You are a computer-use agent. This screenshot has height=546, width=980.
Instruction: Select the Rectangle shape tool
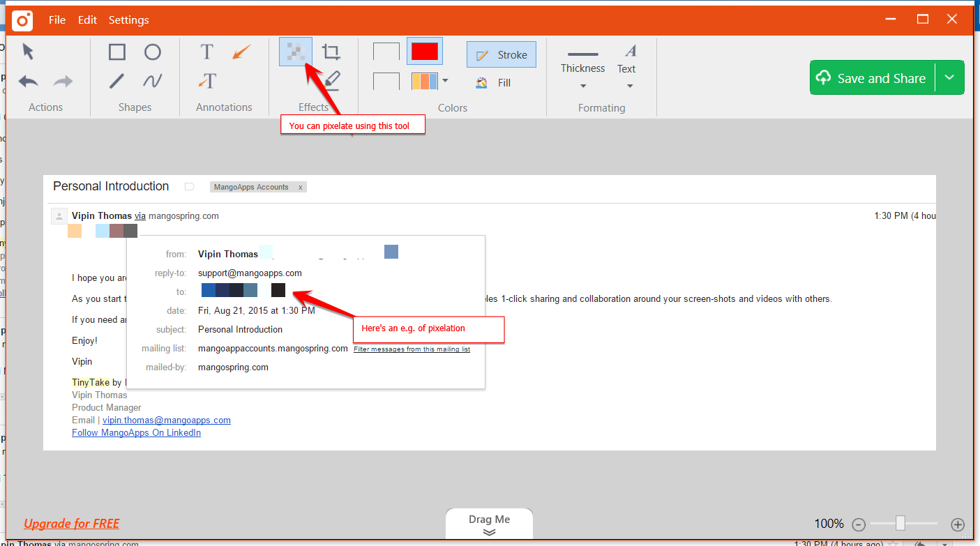coord(117,52)
